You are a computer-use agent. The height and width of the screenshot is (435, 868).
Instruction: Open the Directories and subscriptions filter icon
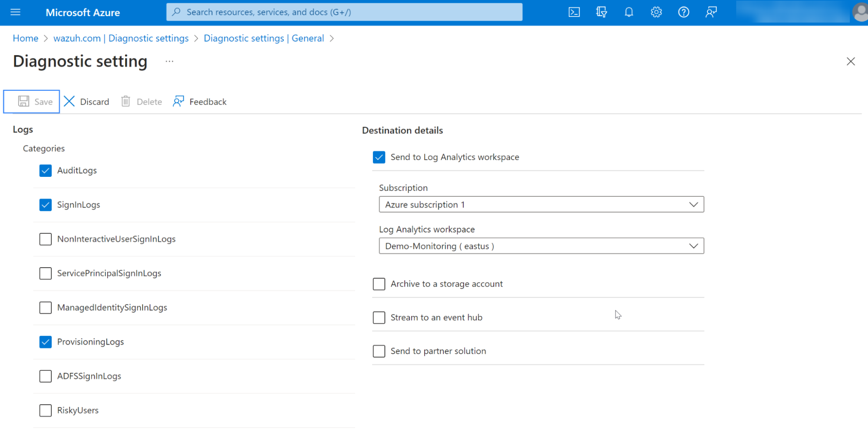pyautogui.click(x=601, y=12)
